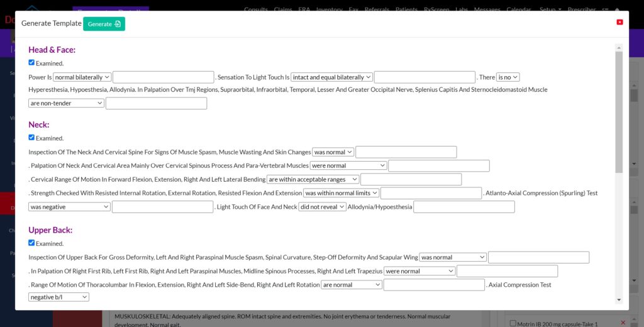Open the 'are non-tender' dropdown
This screenshot has width=644, height=327.
click(66, 103)
